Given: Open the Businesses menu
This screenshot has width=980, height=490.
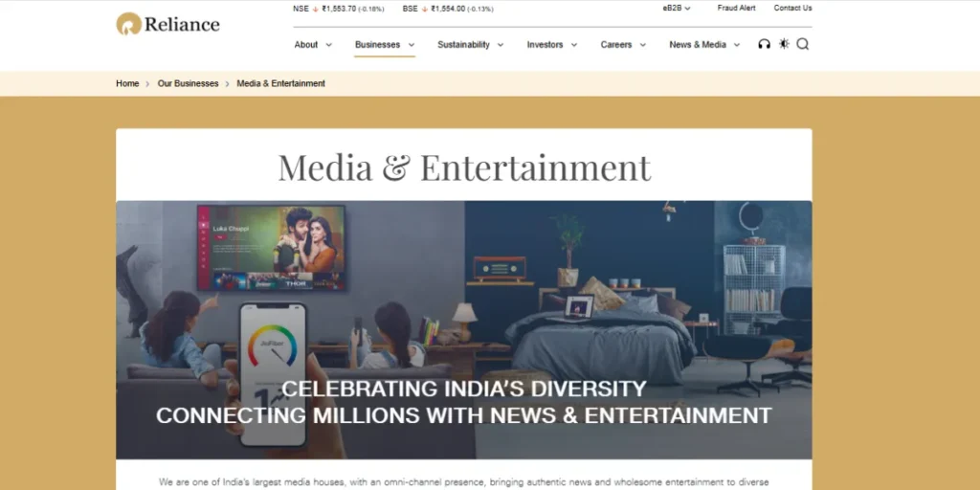Looking at the screenshot, I should pos(377,44).
